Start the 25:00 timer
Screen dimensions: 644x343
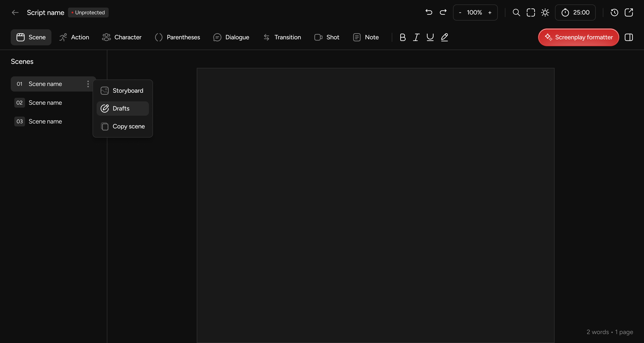(575, 13)
